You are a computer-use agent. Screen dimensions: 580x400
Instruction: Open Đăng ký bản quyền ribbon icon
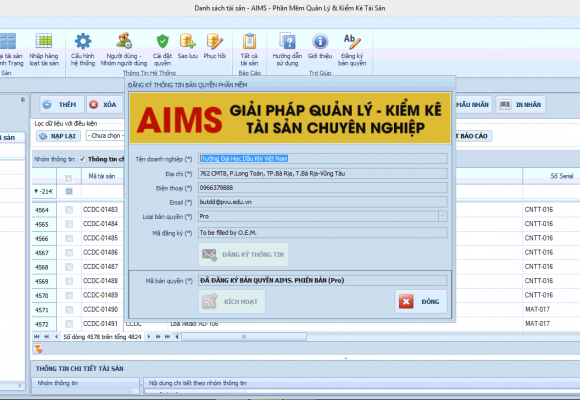(x=352, y=50)
